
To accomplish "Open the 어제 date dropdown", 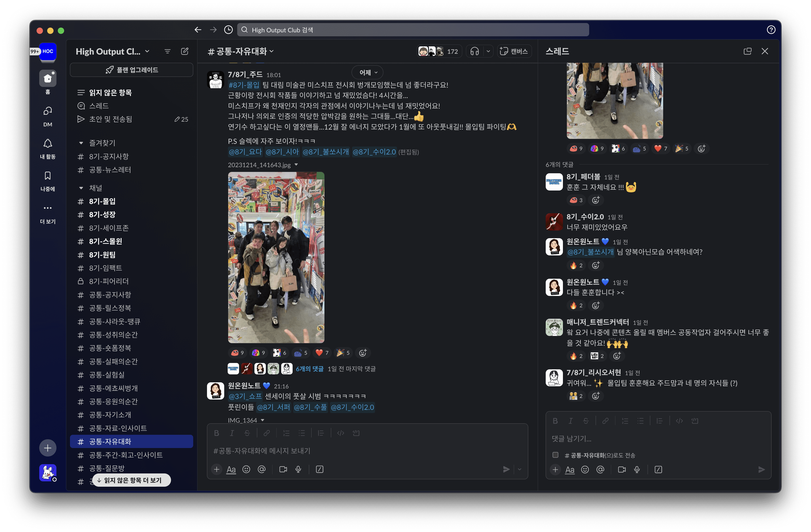I will pos(368,73).
